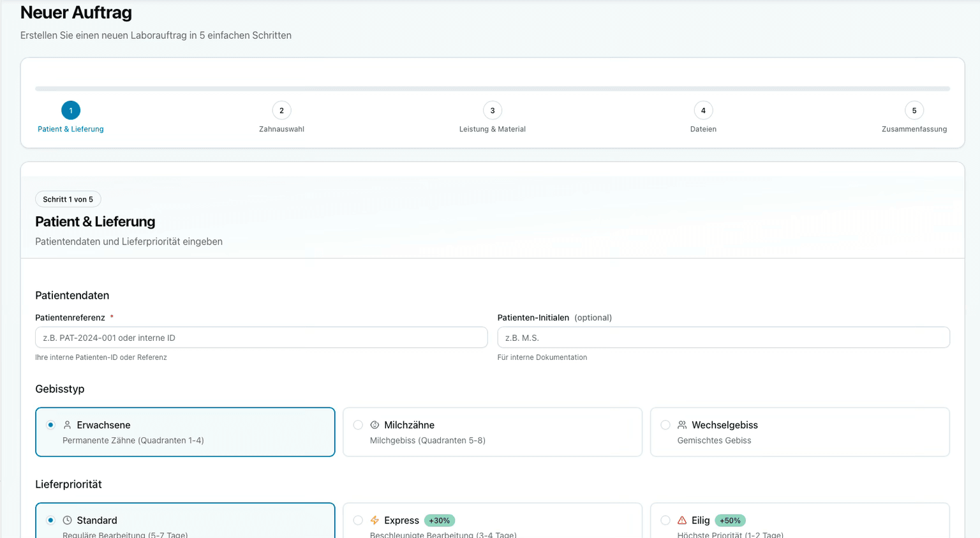
Task: Click the +30% badge on Express
Action: (x=439, y=520)
